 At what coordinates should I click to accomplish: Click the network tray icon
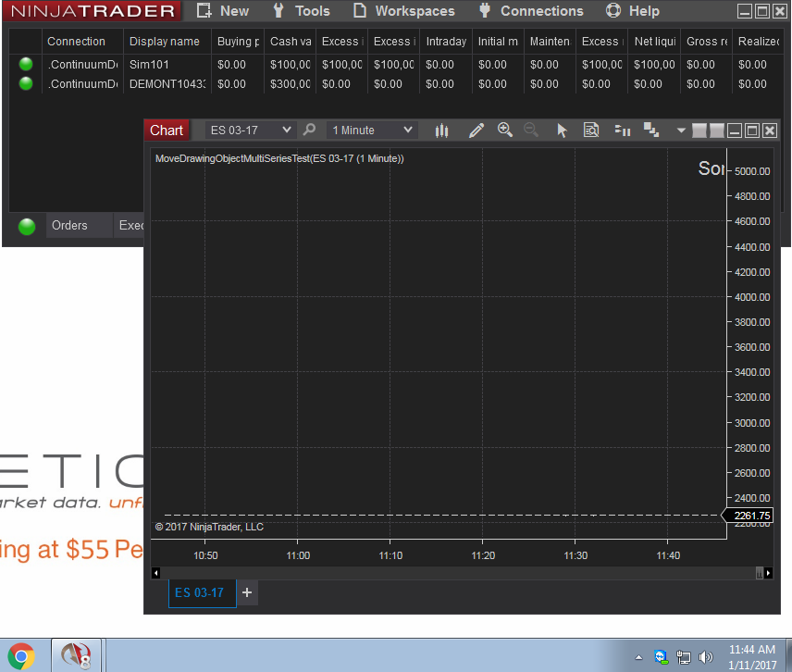(x=684, y=657)
